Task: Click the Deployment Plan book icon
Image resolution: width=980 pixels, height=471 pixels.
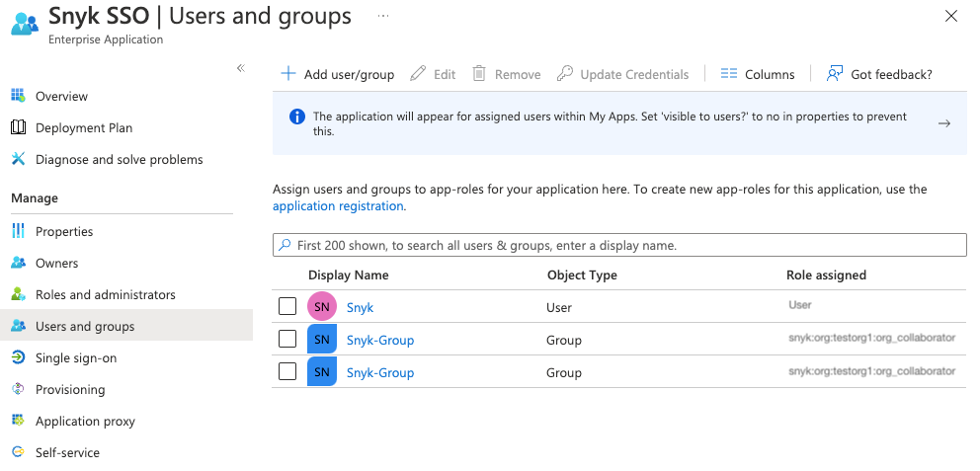Action: (x=18, y=127)
